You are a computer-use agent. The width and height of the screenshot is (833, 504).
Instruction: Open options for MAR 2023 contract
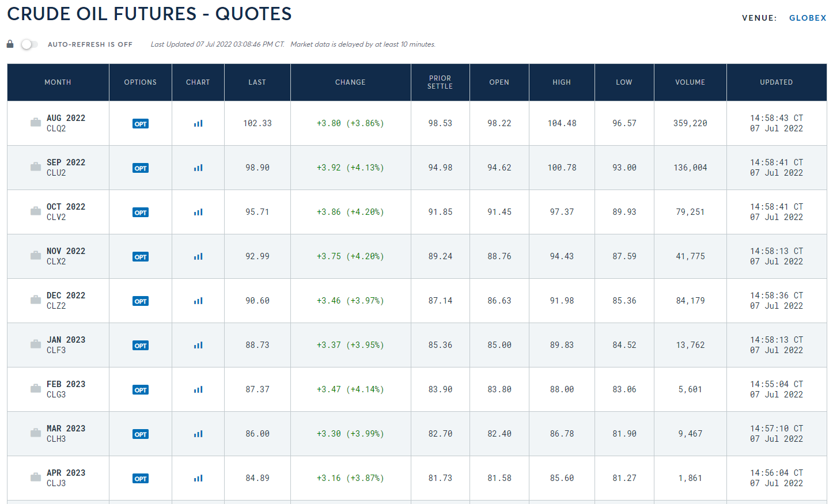(x=141, y=434)
